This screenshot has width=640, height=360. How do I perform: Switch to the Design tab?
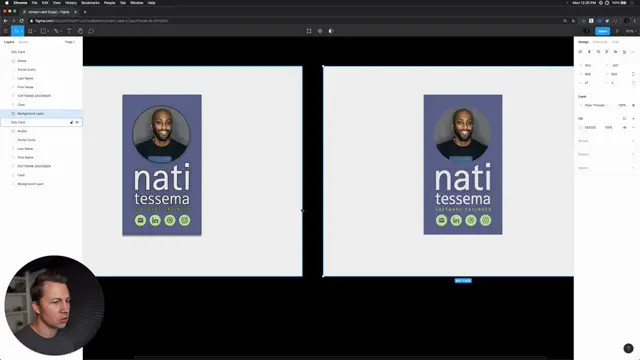point(583,42)
